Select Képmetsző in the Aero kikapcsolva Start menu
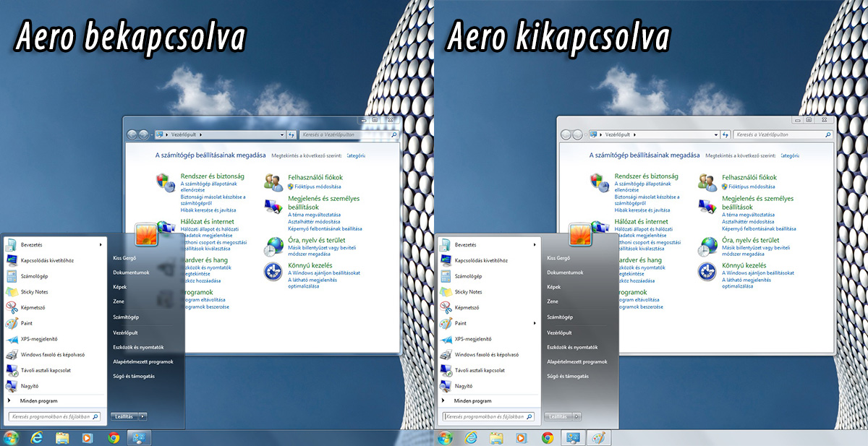Viewport: 868px width, 446px height. pyautogui.click(x=469, y=307)
